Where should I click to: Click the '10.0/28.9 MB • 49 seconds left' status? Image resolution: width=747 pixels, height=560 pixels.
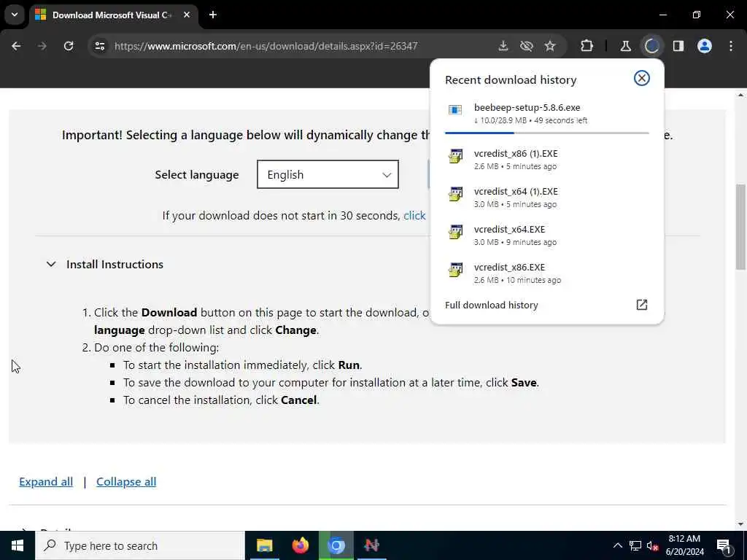click(x=531, y=120)
